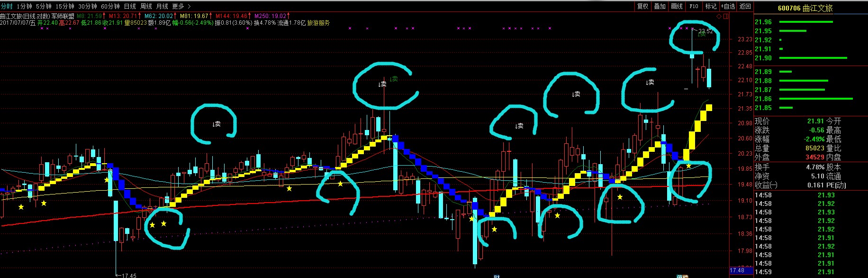Click the 21.86 bid price row
Viewport: 868px width, 278px height.
coord(811,99)
